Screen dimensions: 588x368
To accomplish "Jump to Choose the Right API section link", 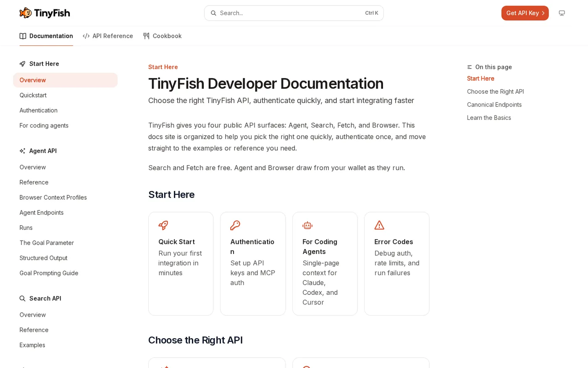I will coord(495,92).
